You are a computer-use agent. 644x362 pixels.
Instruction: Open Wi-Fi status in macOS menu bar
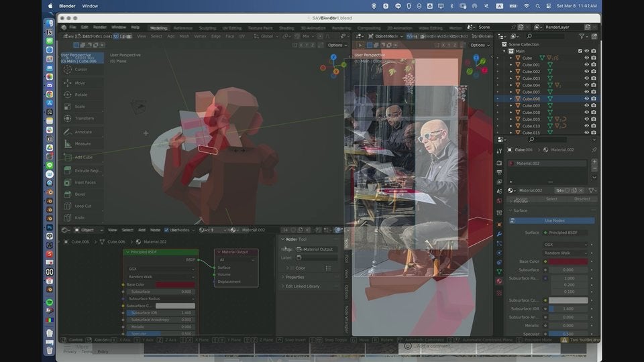(527, 6)
